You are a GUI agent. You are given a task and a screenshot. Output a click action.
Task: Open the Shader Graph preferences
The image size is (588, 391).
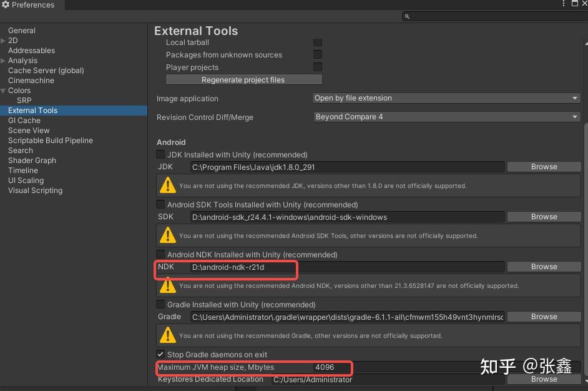(x=32, y=161)
